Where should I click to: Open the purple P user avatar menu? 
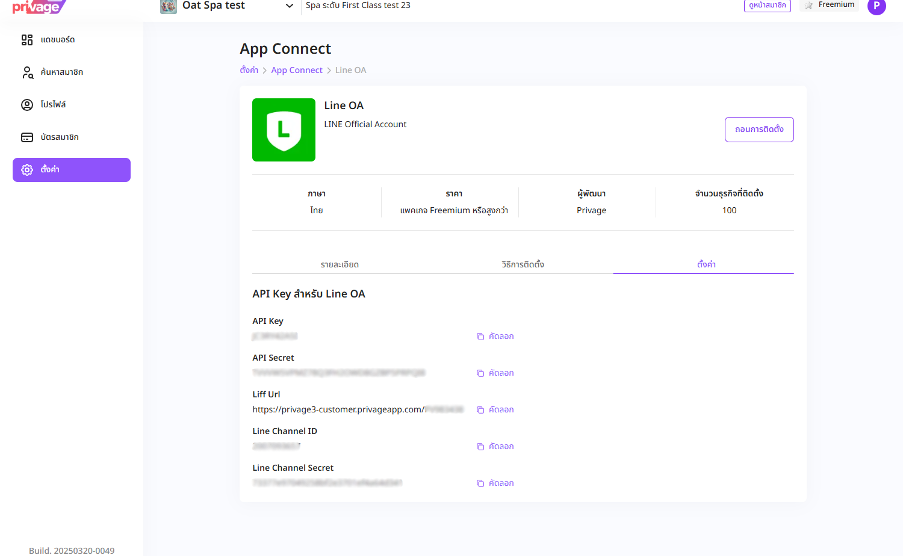click(876, 6)
